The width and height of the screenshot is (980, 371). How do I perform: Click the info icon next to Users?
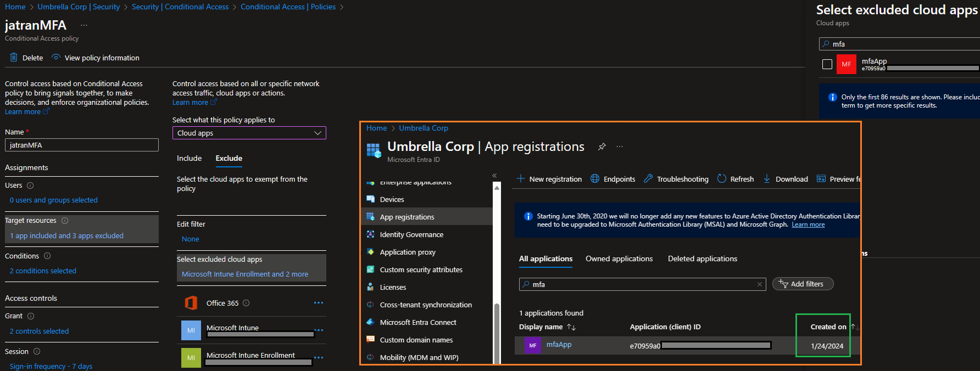pos(30,185)
